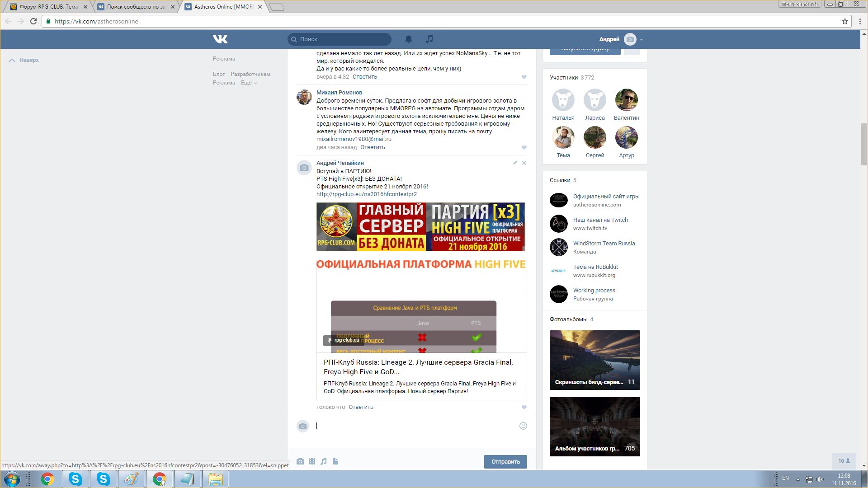868x488 pixels.
Task: Open Михаил Романов's profile name
Action: (339, 93)
